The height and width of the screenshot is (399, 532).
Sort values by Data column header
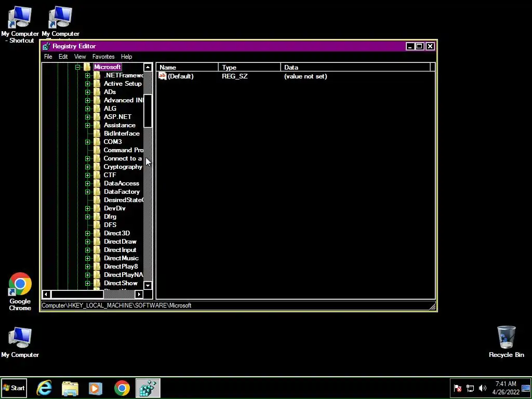pos(355,67)
